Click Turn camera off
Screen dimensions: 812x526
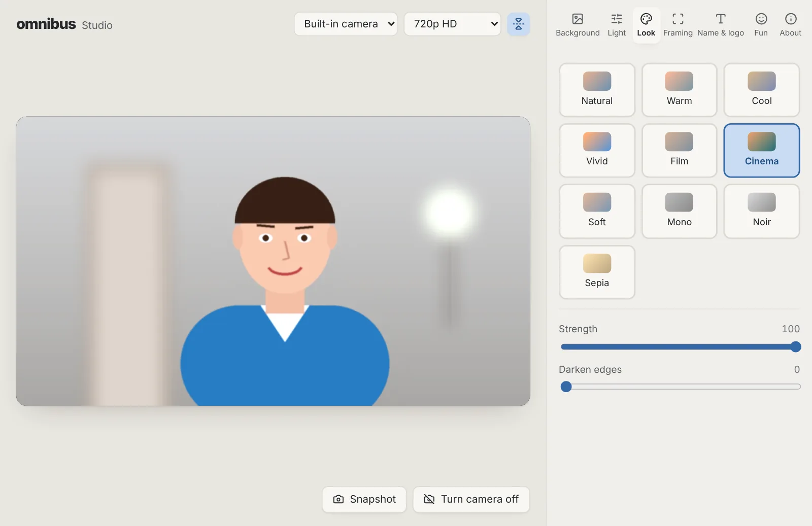[x=471, y=500]
